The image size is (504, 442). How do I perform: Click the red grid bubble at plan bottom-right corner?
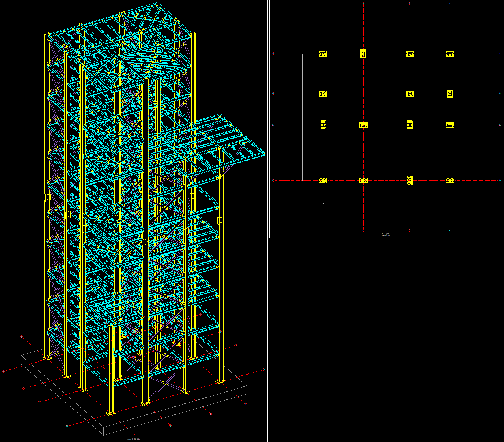(x=449, y=230)
